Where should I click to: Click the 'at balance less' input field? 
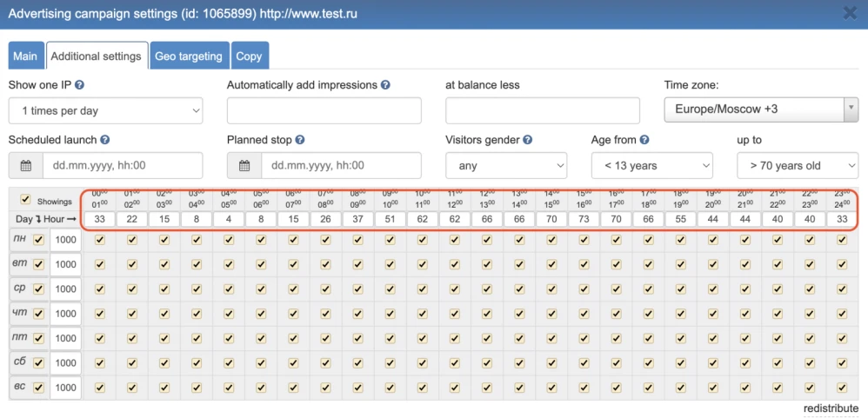543,110
